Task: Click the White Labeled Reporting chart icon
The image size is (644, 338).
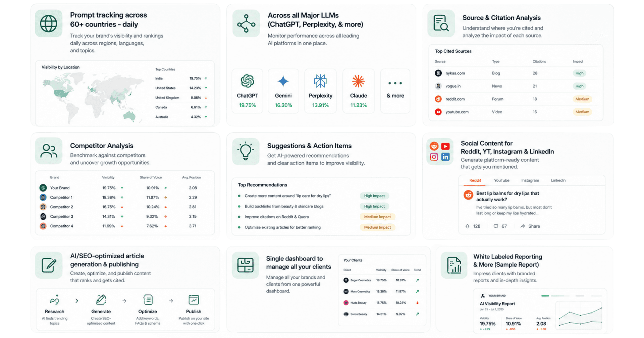Action: [454, 265]
